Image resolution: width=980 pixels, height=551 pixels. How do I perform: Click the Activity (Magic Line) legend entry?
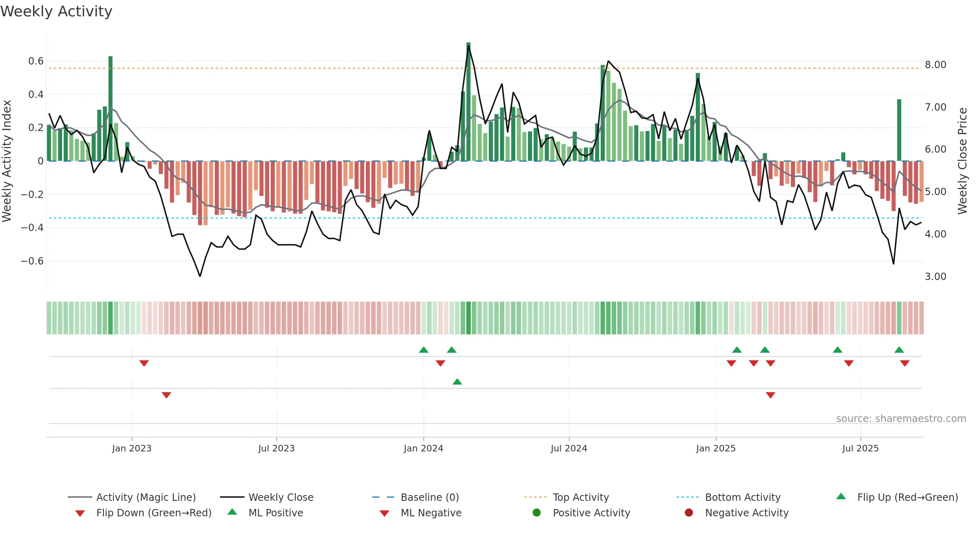click(132, 497)
